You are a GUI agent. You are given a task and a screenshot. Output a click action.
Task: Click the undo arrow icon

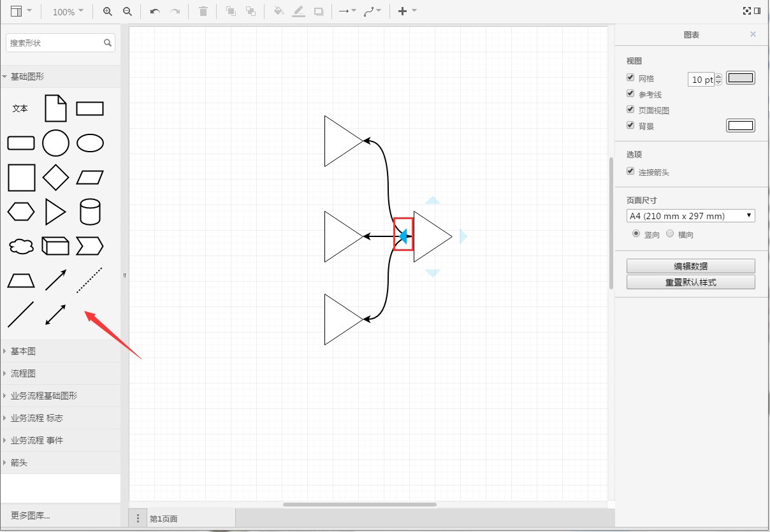tap(155, 11)
